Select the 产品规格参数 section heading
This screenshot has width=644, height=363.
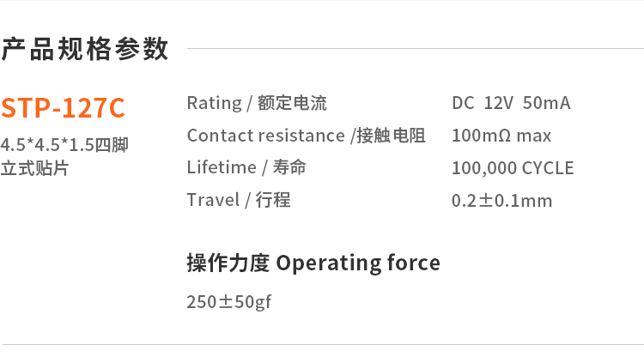(x=85, y=49)
